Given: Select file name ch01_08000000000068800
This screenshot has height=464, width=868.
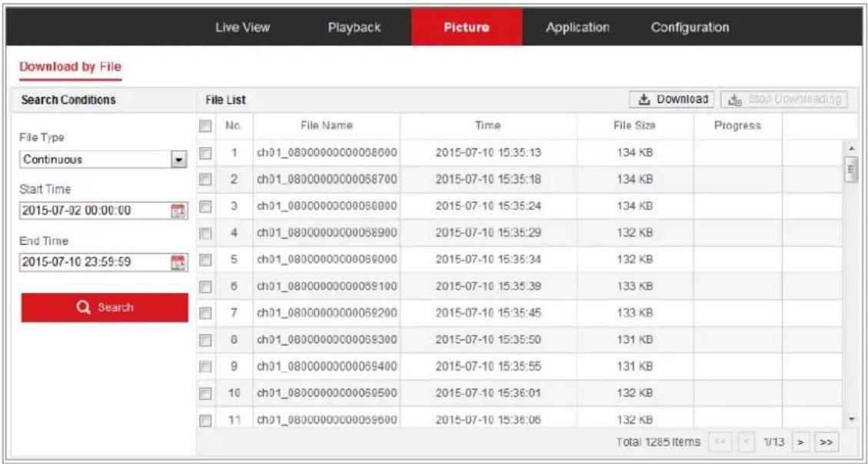Looking at the screenshot, I should [327, 206].
